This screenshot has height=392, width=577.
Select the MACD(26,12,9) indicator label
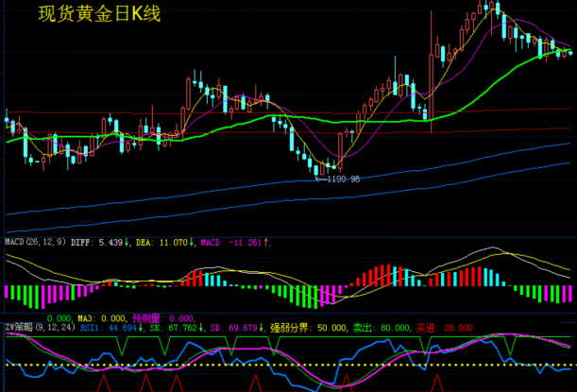point(34,243)
